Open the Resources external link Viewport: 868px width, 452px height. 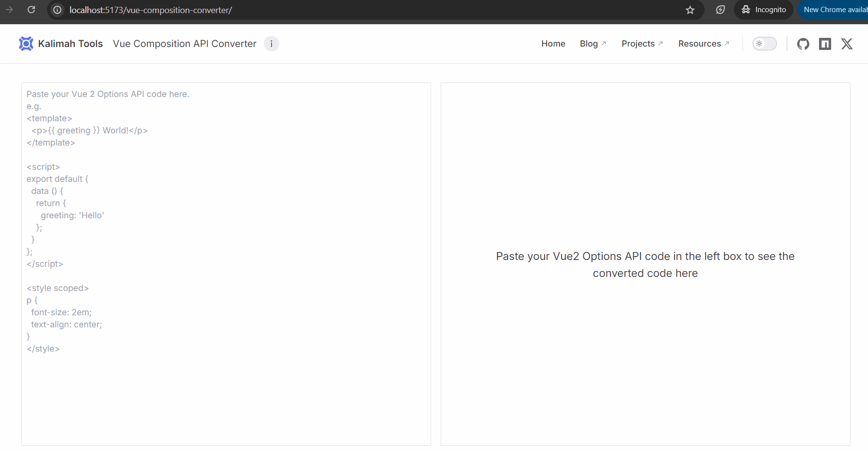(704, 44)
